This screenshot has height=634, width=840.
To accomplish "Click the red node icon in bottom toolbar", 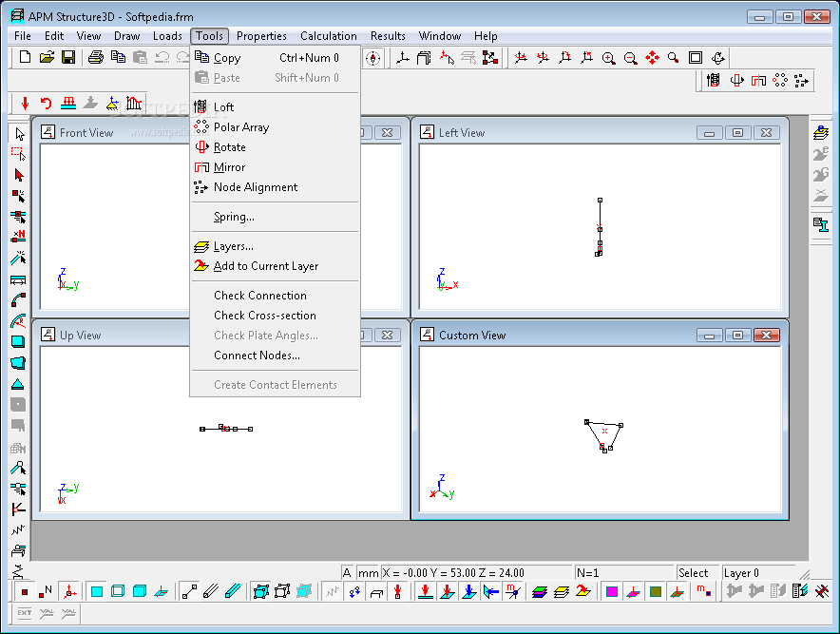I will pyautogui.click(x=24, y=591).
